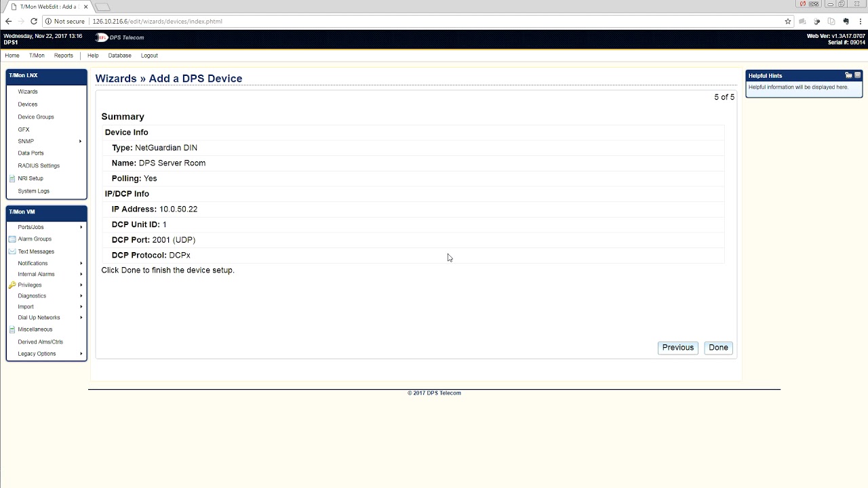The image size is (868, 488).
Task: Bookmark this page with the star
Action: [x=788, y=21]
